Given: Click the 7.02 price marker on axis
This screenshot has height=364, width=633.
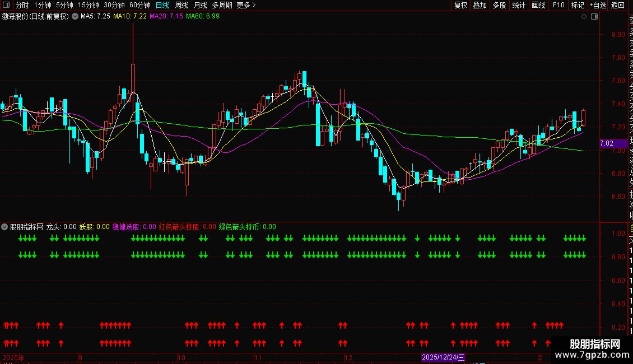Looking at the screenshot, I should click(613, 143).
